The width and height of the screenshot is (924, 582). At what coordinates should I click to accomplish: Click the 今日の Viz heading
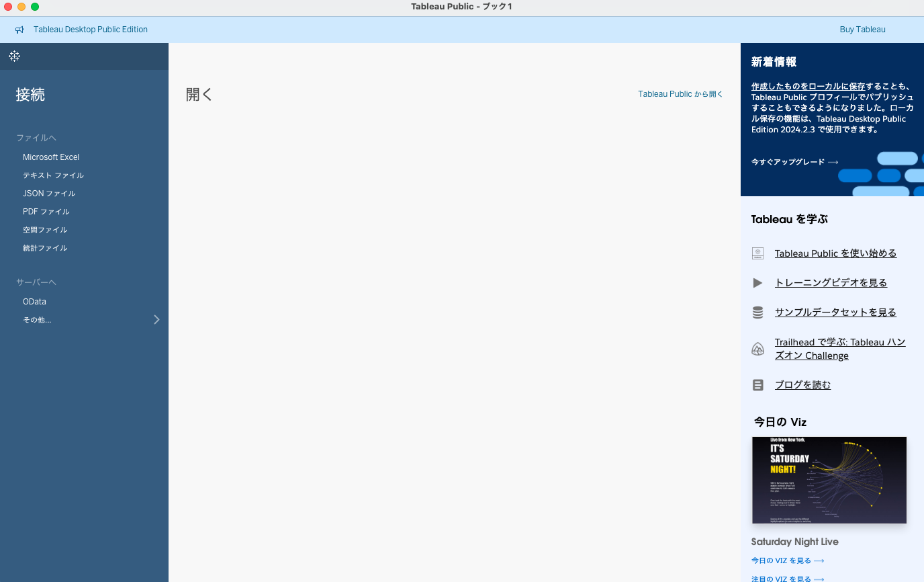780,422
